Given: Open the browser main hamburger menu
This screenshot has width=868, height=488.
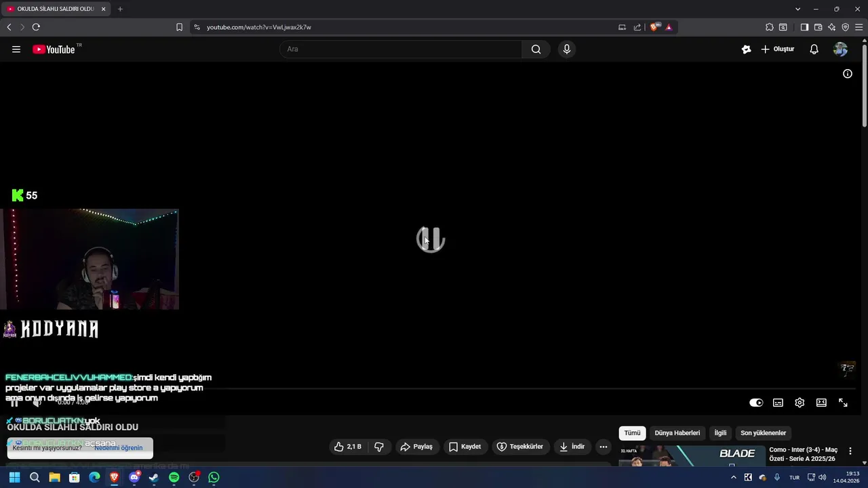Looking at the screenshot, I should [859, 27].
